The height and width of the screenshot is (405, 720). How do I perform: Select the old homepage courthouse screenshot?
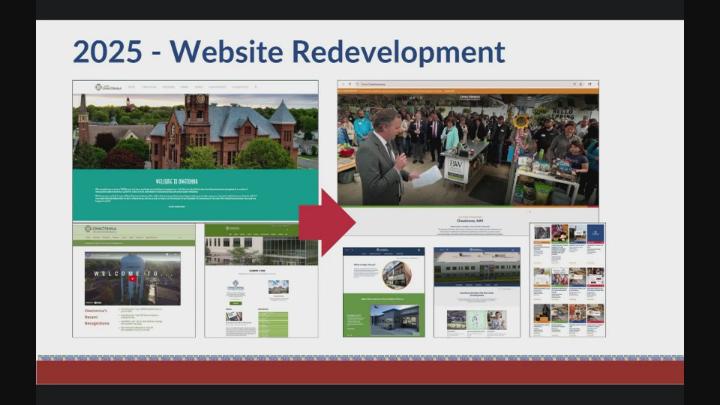coord(195,150)
